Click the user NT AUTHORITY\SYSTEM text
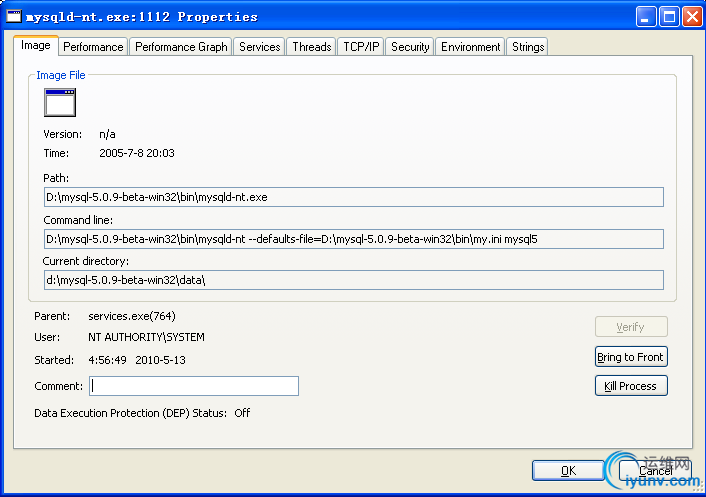Screen dimensions: 706x497 pos(146,337)
